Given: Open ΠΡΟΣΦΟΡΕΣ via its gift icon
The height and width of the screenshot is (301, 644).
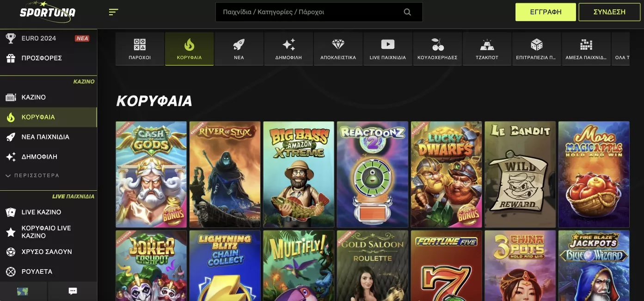Looking at the screenshot, I should click(10, 58).
